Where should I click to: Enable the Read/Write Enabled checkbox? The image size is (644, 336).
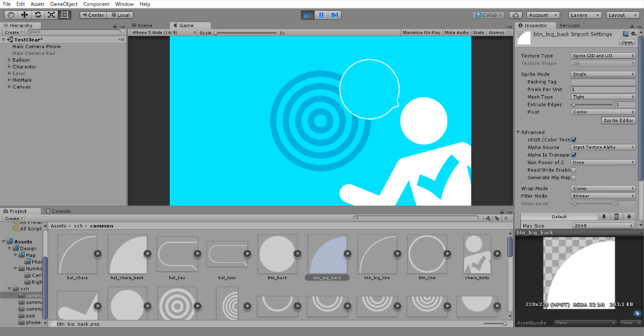574,169
